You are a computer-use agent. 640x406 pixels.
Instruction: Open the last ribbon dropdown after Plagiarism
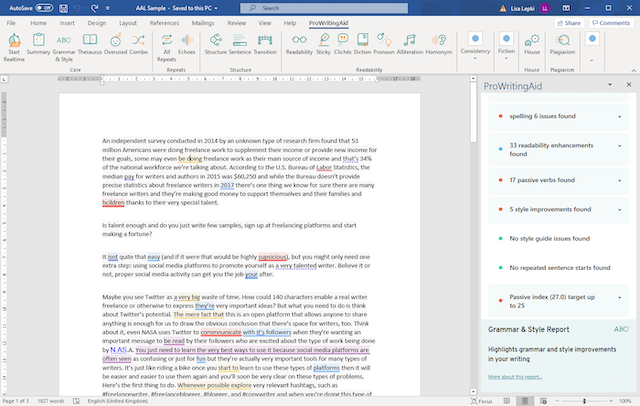pyautogui.click(x=592, y=46)
